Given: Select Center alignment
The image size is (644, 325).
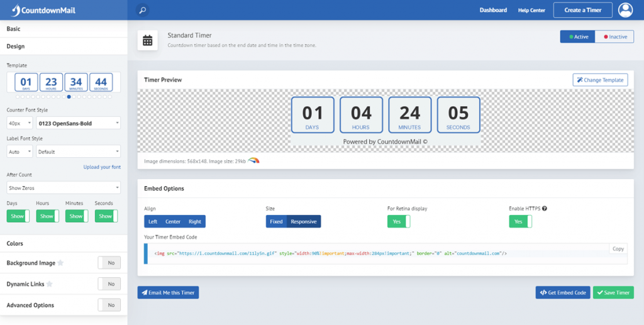Looking at the screenshot, I should (173, 221).
